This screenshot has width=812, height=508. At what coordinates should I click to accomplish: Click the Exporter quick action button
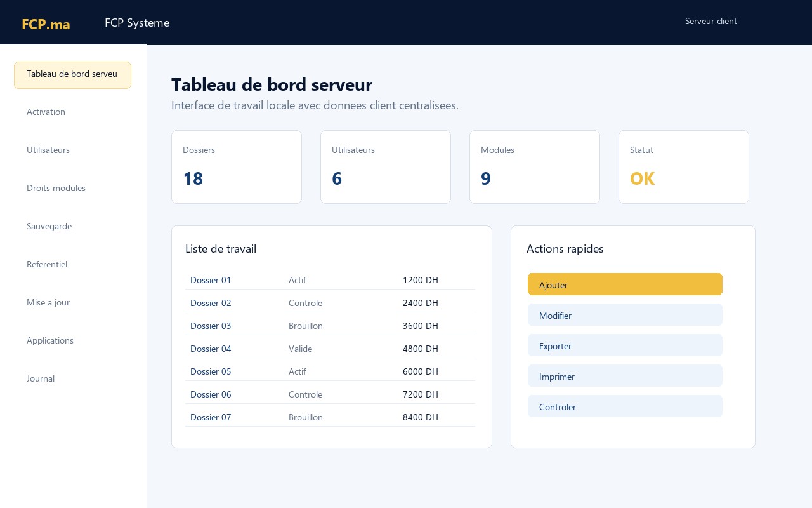(625, 345)
